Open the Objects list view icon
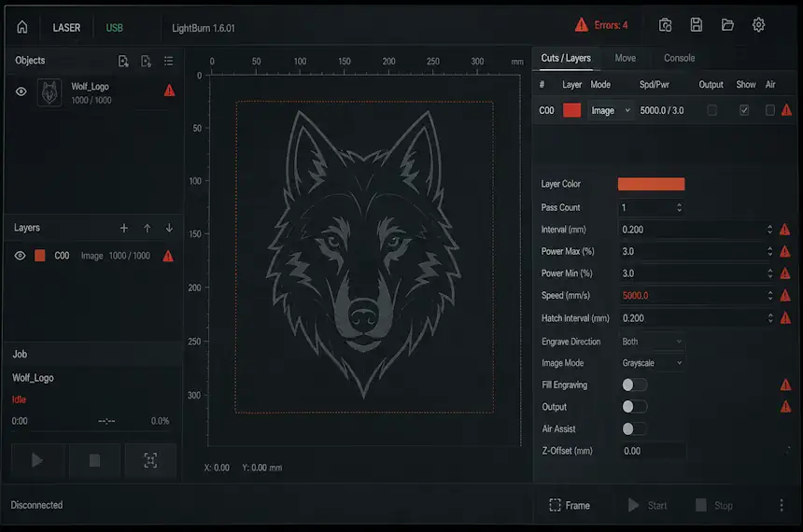 click(x=168, y=61)
